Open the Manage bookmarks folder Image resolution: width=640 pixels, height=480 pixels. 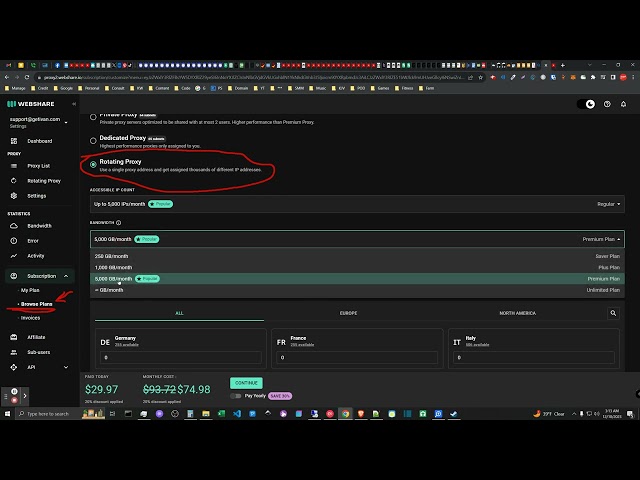15,88
